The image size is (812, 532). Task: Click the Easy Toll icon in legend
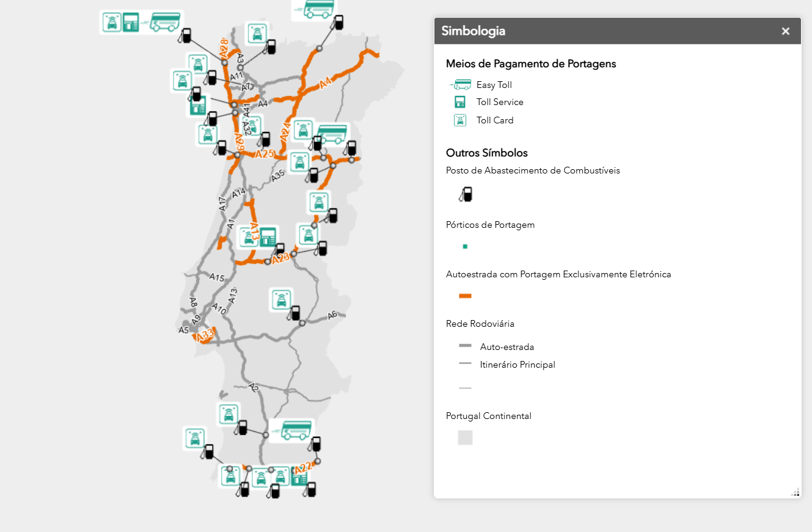[461, 85]
